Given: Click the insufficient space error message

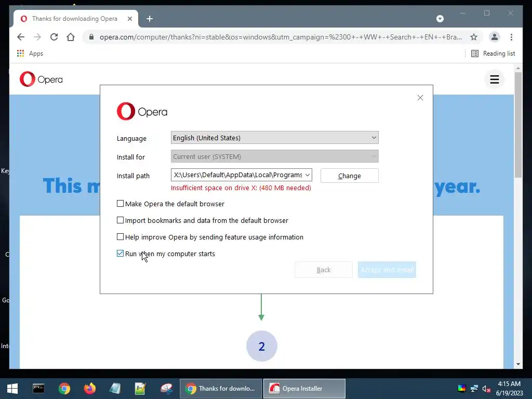Looking at the screenshot, I should click(x=241, y=188).
